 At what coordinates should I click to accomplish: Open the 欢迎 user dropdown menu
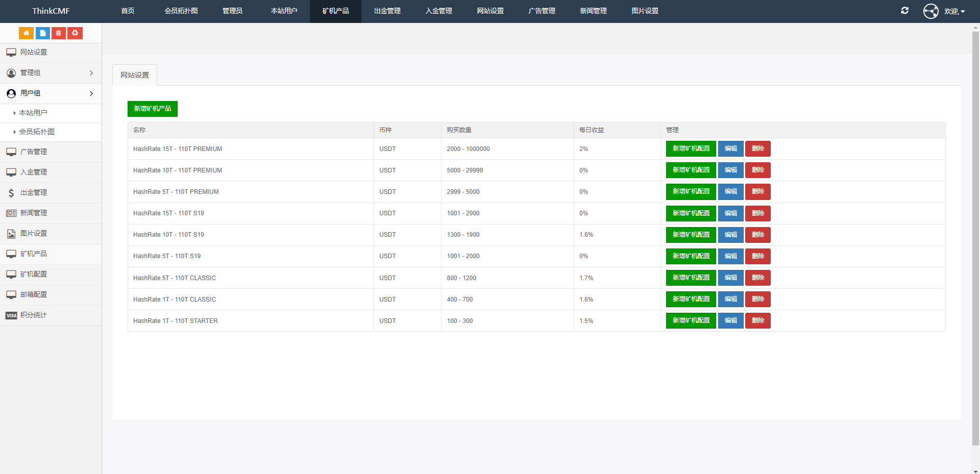954,11
